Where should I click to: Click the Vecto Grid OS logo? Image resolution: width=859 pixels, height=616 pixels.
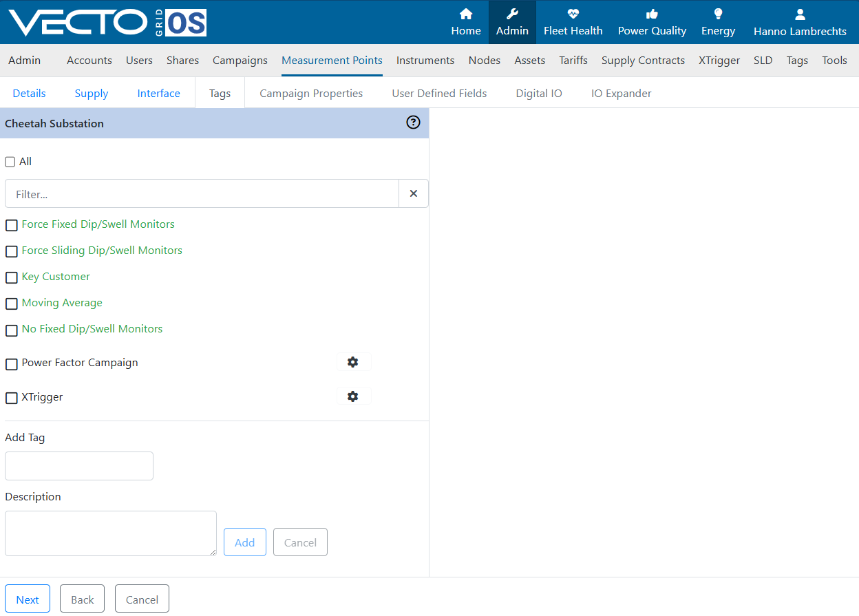click(x=107, y=23)
